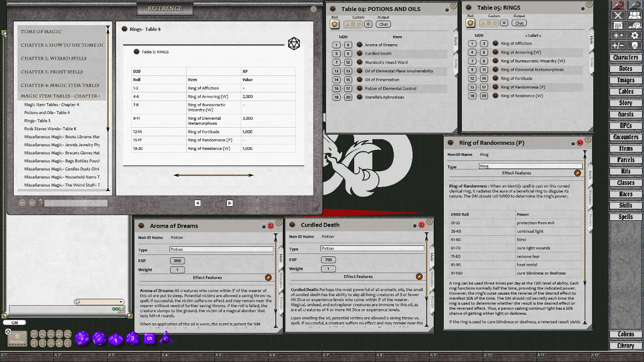
Task: Click the d20 icon on the Rings Table 5 page
Action: pyautogui.click(x=294, y=44)
